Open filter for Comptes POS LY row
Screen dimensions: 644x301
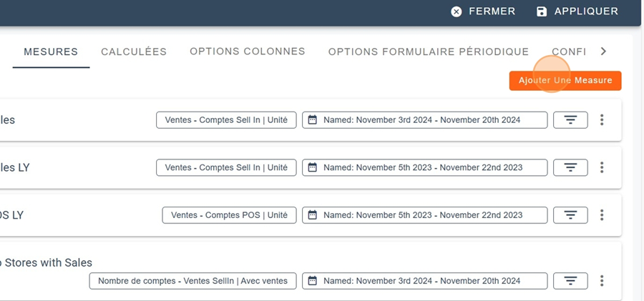pos(570,215)
